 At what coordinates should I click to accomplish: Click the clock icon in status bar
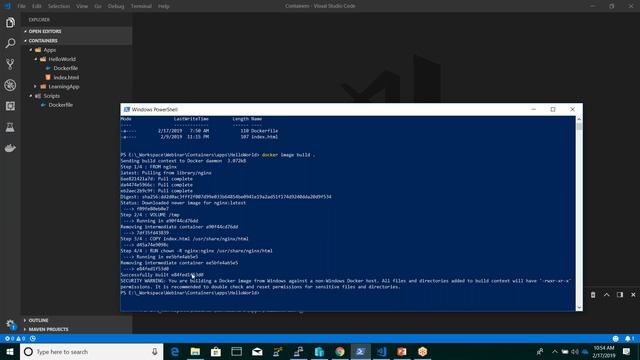click(x=33, y=338)
